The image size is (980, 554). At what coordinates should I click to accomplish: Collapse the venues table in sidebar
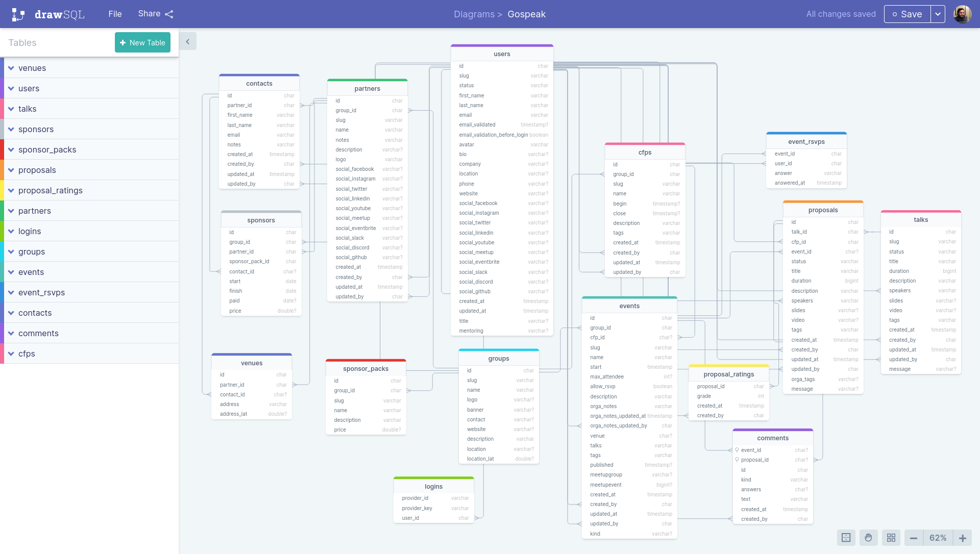coord(11,68)
